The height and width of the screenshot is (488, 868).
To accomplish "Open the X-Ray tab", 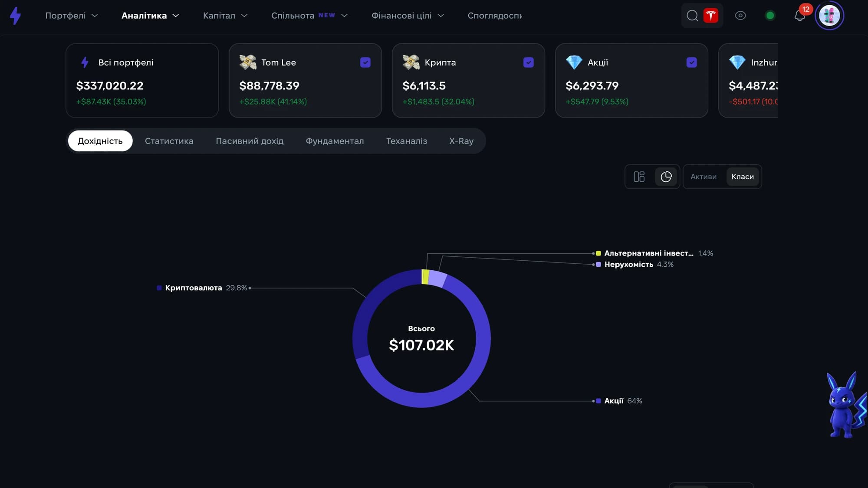I will 461,141.
